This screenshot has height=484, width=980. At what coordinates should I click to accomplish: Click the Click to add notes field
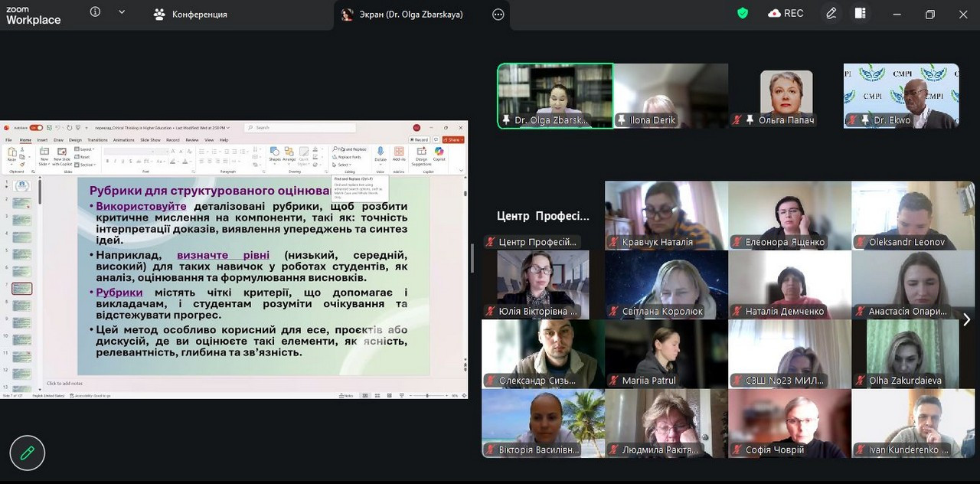[64, 383]
